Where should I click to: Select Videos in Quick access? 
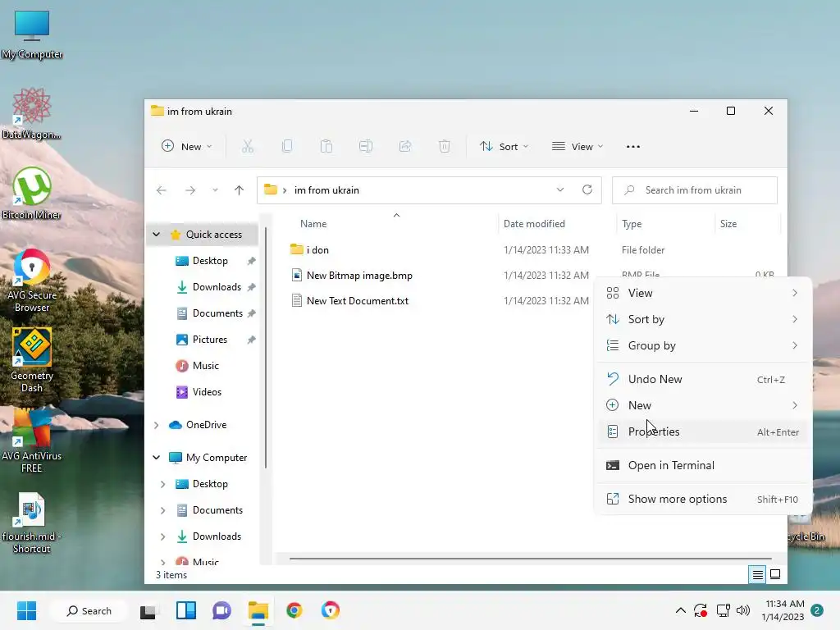pyautogui.click(x=207, y=392)
